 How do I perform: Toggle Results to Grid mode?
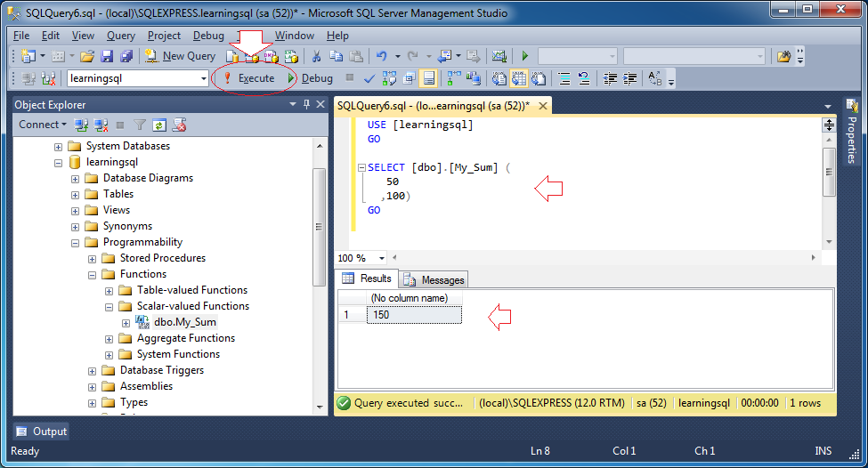coord(519,79)
